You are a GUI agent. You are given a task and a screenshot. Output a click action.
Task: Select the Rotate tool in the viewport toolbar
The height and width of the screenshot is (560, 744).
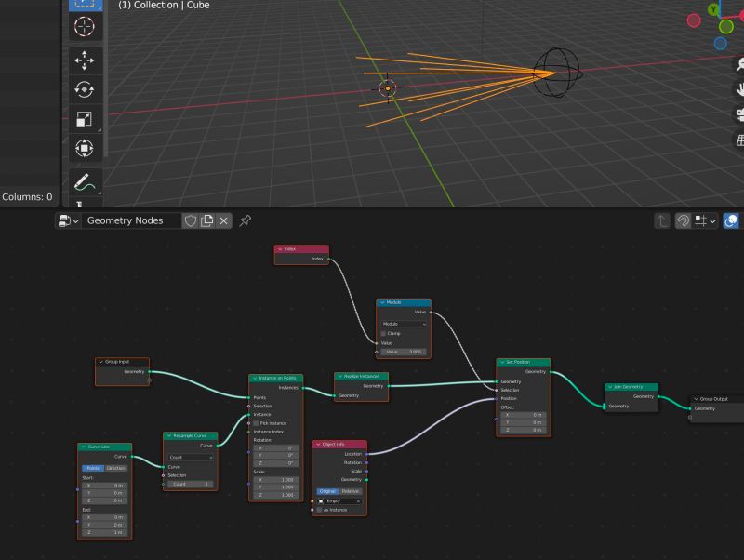pyautogui.click(x=84, y=88)
